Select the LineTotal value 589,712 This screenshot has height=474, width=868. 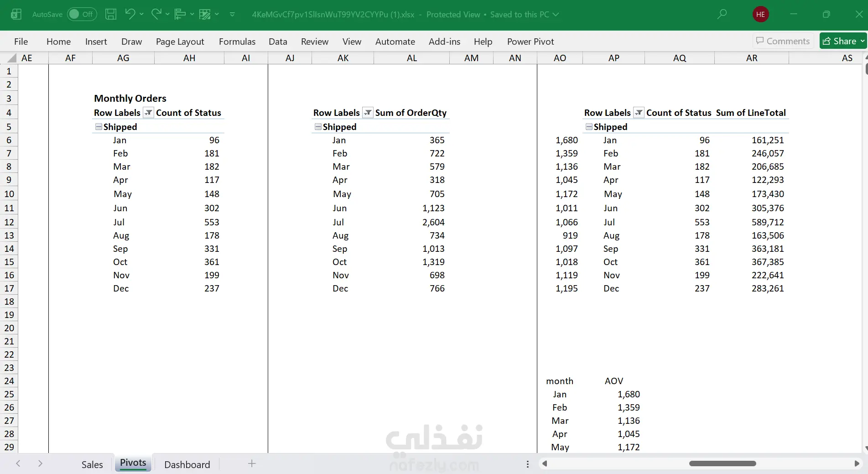(768, 222)
